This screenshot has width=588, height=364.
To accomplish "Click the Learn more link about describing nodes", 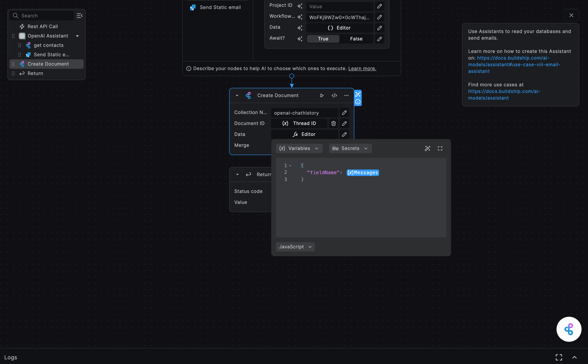I will 362,68.
